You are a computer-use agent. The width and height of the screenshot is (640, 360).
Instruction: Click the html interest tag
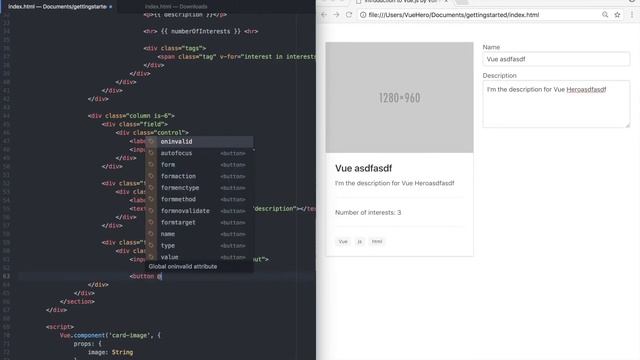click(377, 242)
